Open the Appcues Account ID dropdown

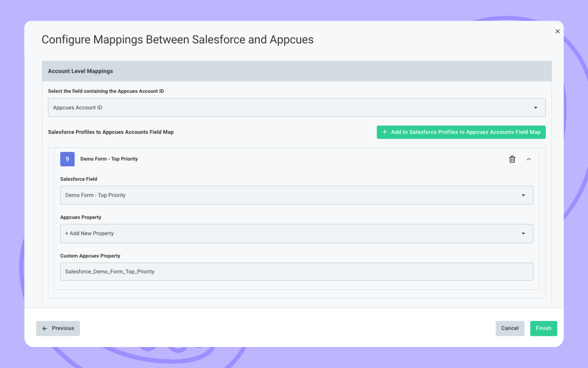[297, 107]
